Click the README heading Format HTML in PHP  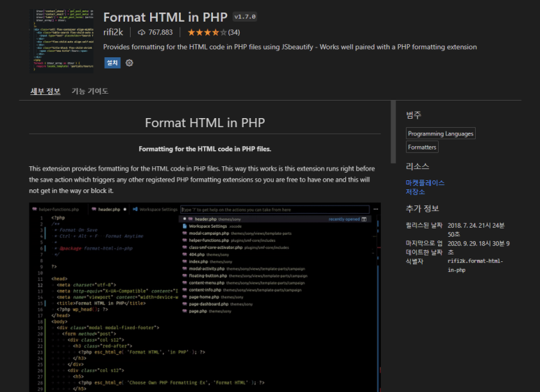205,123
